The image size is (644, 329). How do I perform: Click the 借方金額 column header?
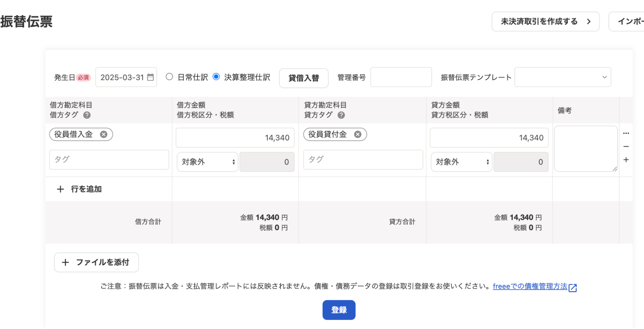click(x=191, y=105)
